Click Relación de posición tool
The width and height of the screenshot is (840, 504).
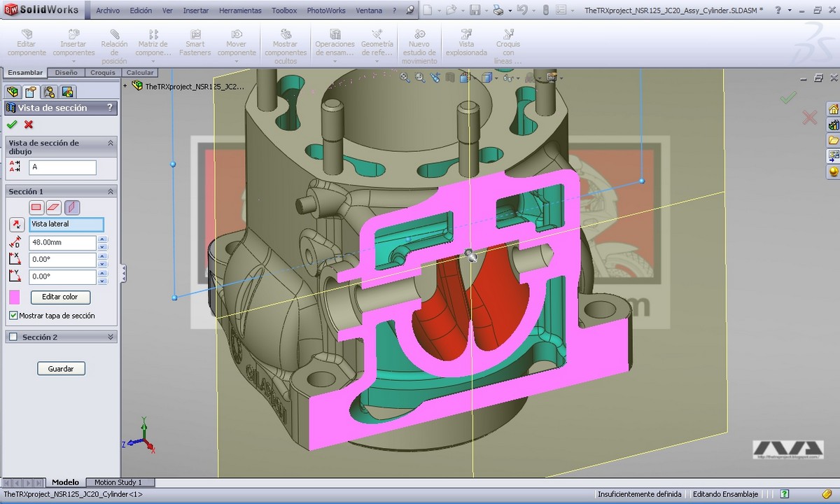114,46
